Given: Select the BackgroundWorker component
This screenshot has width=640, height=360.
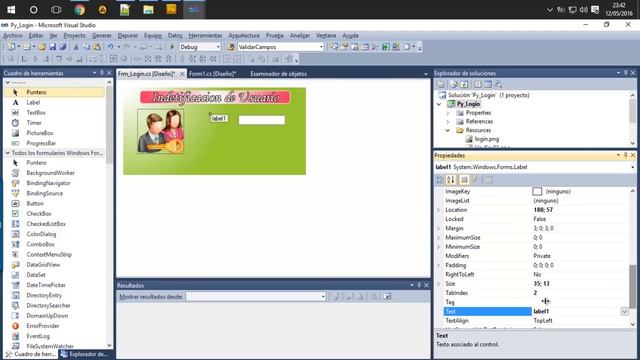Looking at the screenshot, I should coord(50,173).
